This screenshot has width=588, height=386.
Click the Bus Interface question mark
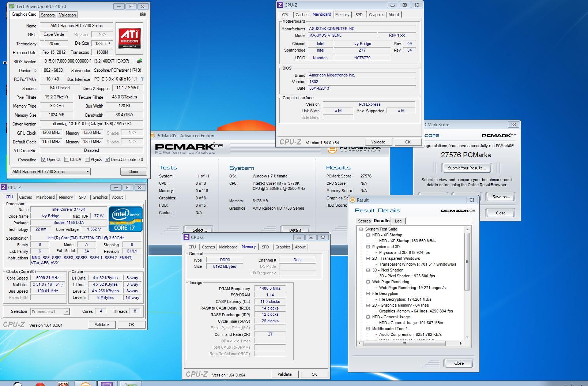tap(142, 79)
